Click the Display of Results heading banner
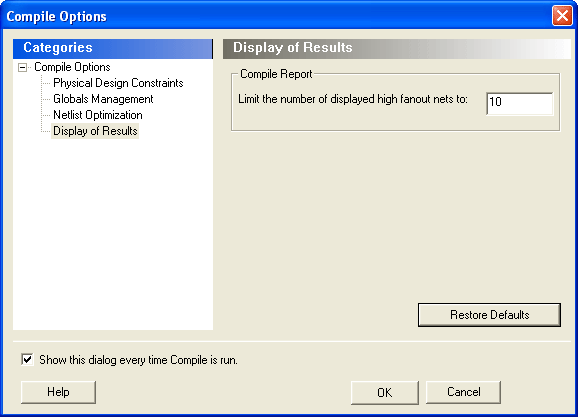Screen dimensions: 578x417 (x=397, y=48)
